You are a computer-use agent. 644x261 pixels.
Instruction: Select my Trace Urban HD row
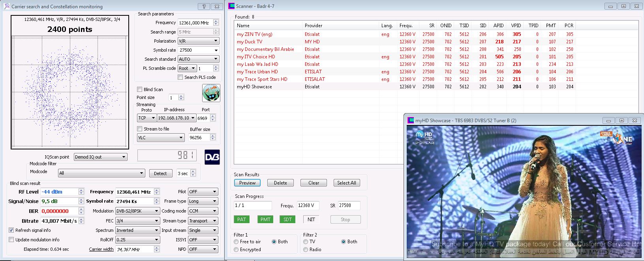click(x=404, y=72)
